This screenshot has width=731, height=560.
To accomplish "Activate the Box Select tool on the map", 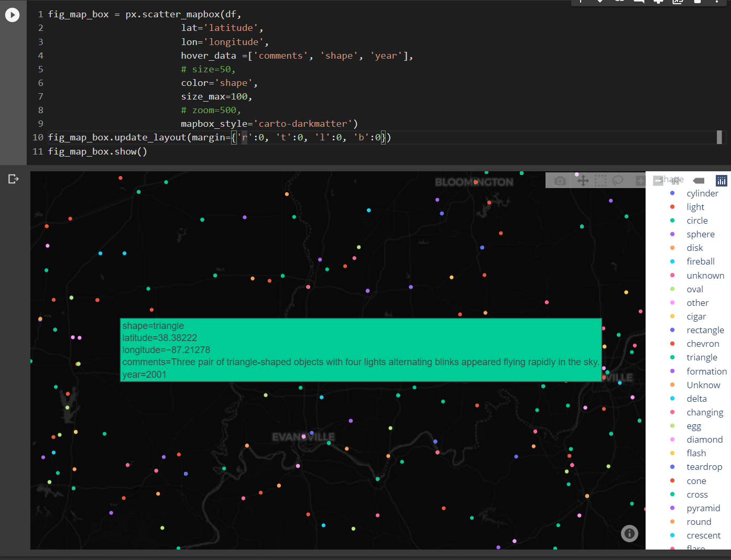I will (x=601, y=180).
